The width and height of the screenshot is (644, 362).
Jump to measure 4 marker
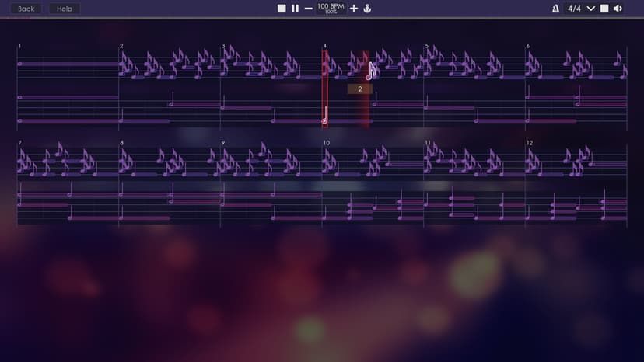tap(325, 46)
